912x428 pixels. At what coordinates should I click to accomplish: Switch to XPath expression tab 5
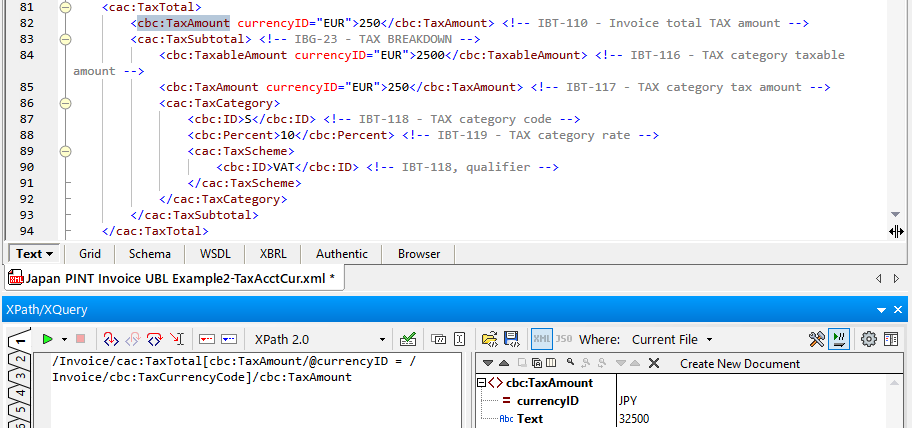point(19,411)
